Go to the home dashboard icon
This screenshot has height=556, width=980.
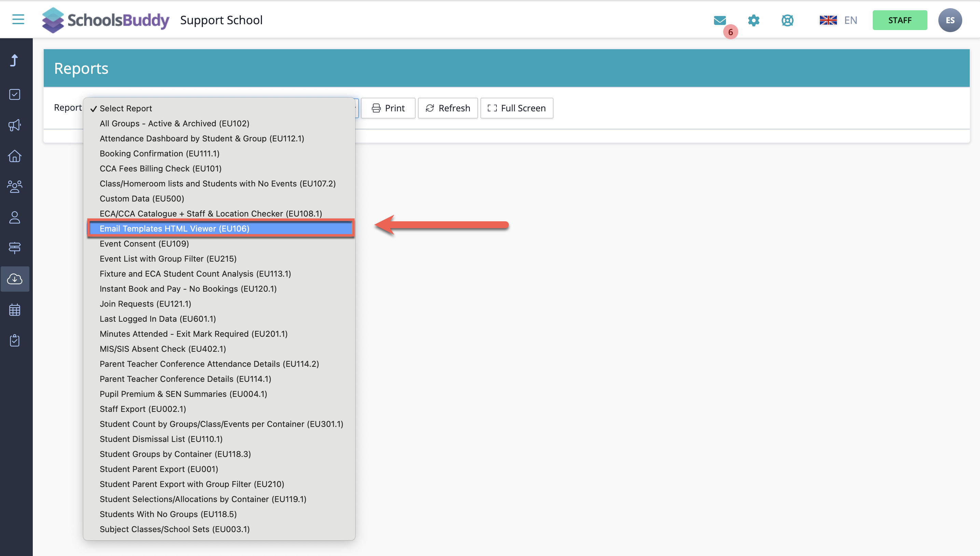[14, 156]
